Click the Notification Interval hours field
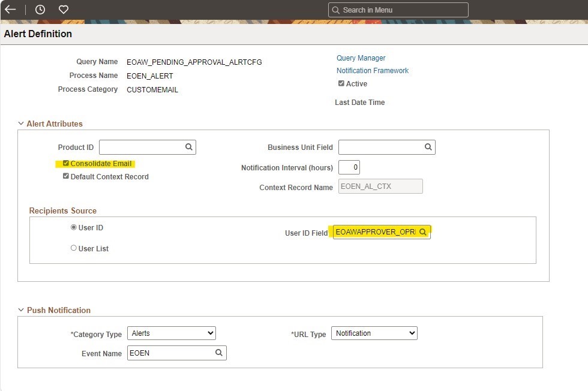588x391 pixels. click(349, 167)
